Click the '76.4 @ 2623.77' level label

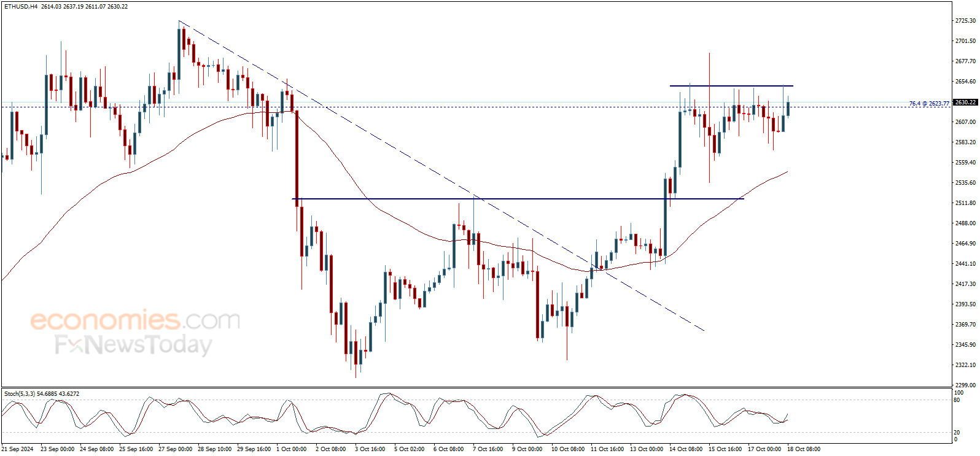(930, 104)
